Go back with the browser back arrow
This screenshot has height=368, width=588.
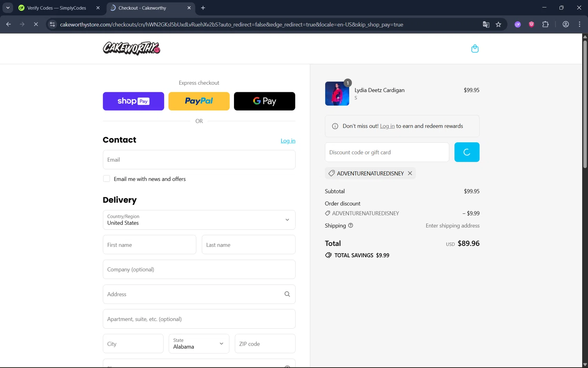(8, 24)
